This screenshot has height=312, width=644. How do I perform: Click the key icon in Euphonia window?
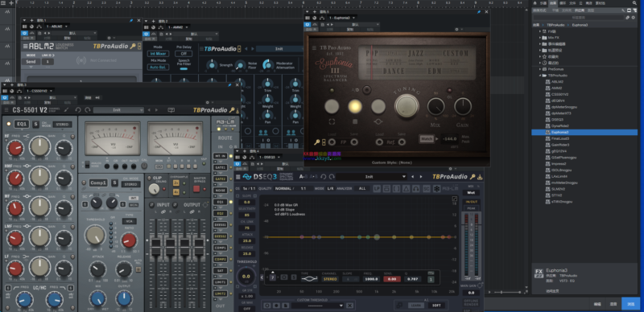[x=316, y=142]
